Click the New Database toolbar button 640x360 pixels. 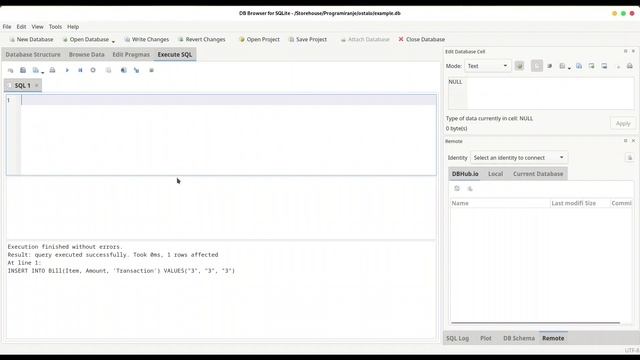tap(31, 39)
